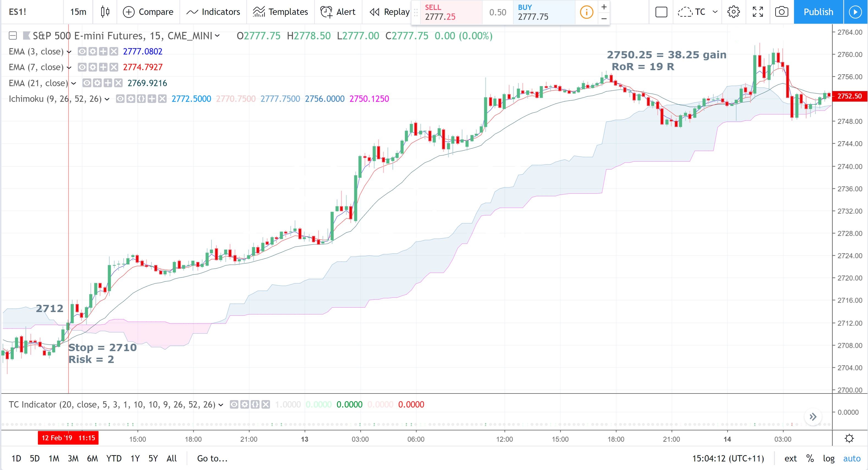Hide the EMA (21, close) indicator

click(x=87, y=83)
